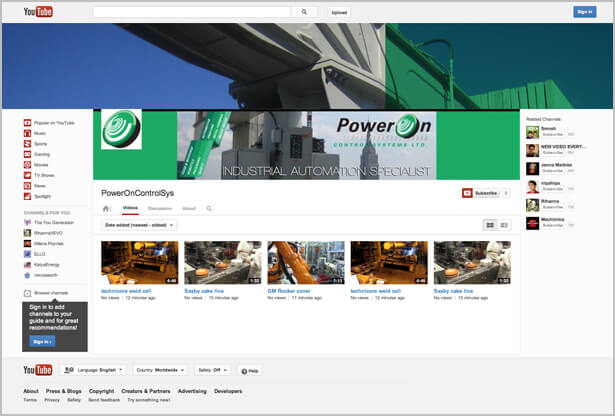
Task: Click the Browse channels text link
Action: (x=51, y=293)
